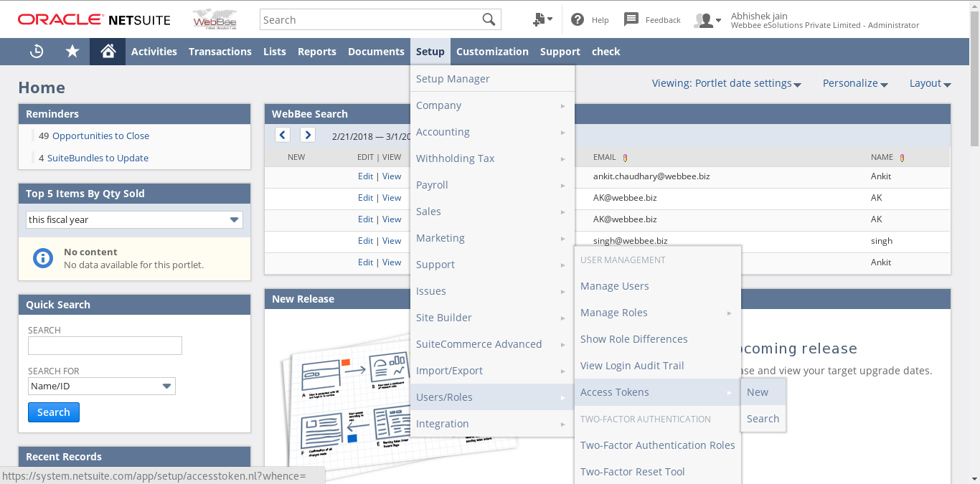
Task: Open the Support tab in the navigation bar
Action: point(560,52)
